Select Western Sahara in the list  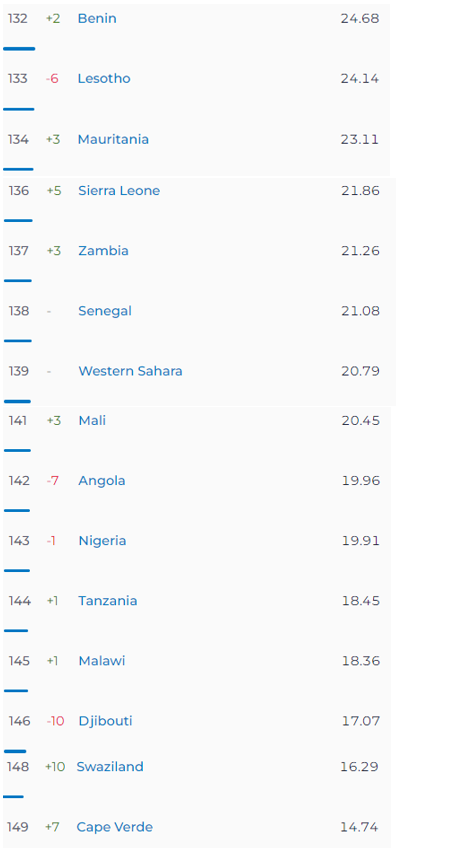[130, 371]
